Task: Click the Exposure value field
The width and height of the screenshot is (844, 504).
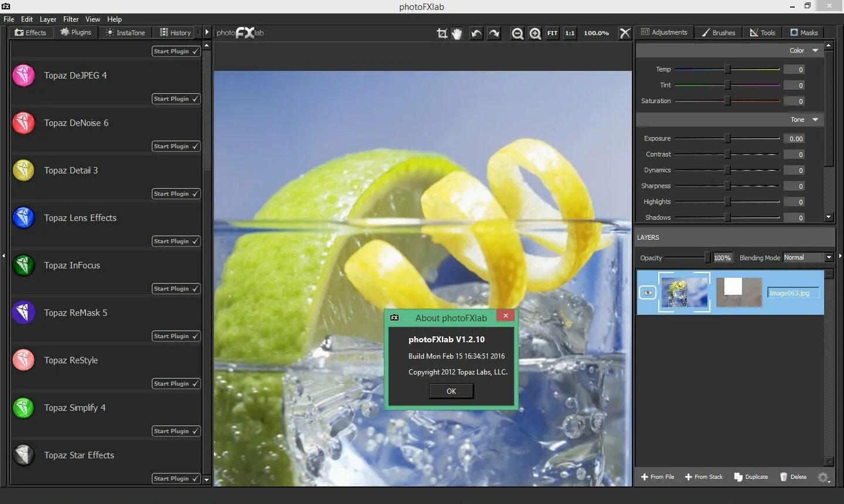Action: tap(794, 139)
